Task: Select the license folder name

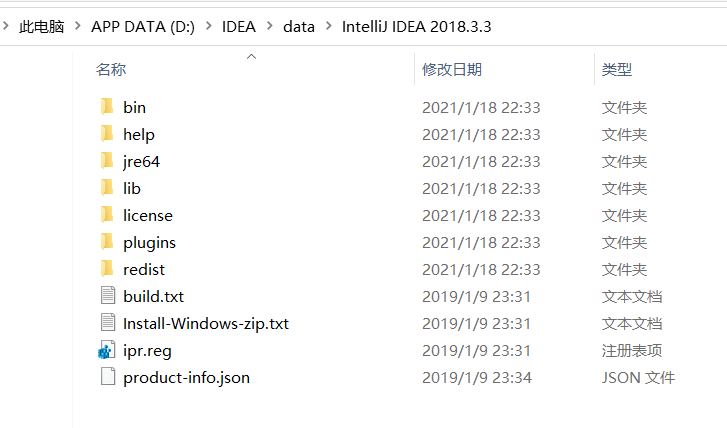Action: [x=148, y=216]
